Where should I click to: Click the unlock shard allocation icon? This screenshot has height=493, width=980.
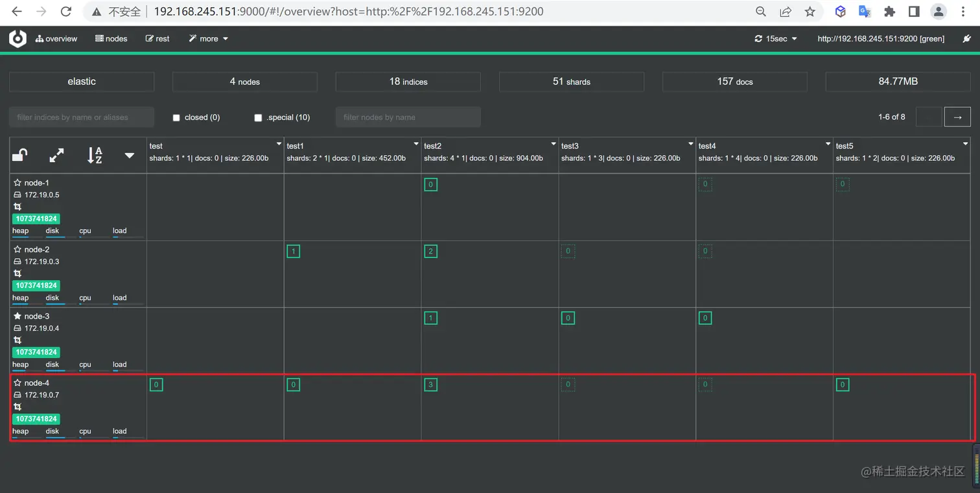(20, 155)
